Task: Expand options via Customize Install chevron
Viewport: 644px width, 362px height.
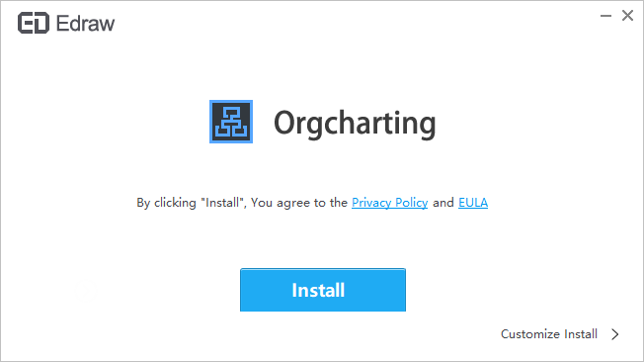Action: (x=614, y=334)
